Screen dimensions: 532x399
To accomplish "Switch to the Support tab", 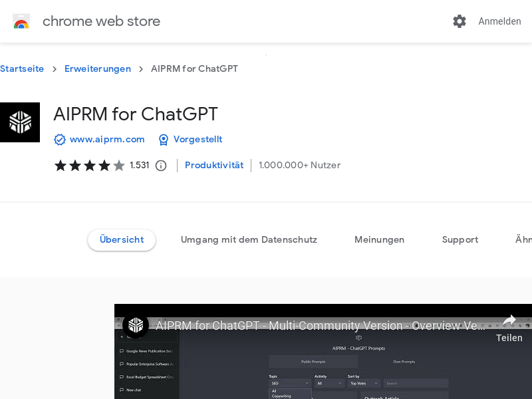I will (x=460, y=240).
